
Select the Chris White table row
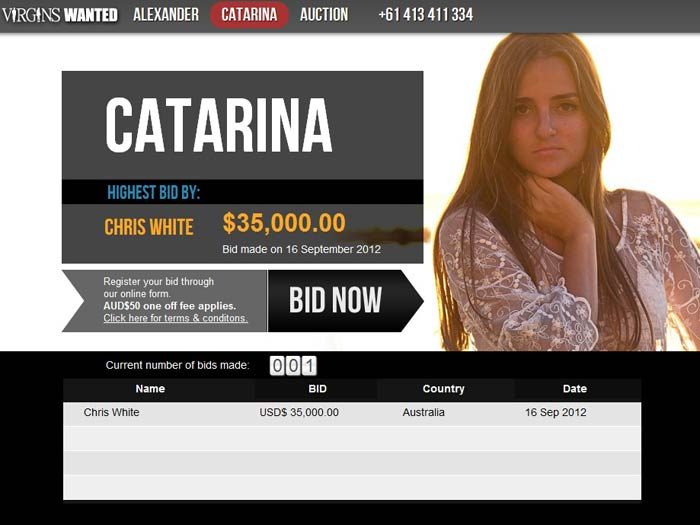click(x=352, y=414)
